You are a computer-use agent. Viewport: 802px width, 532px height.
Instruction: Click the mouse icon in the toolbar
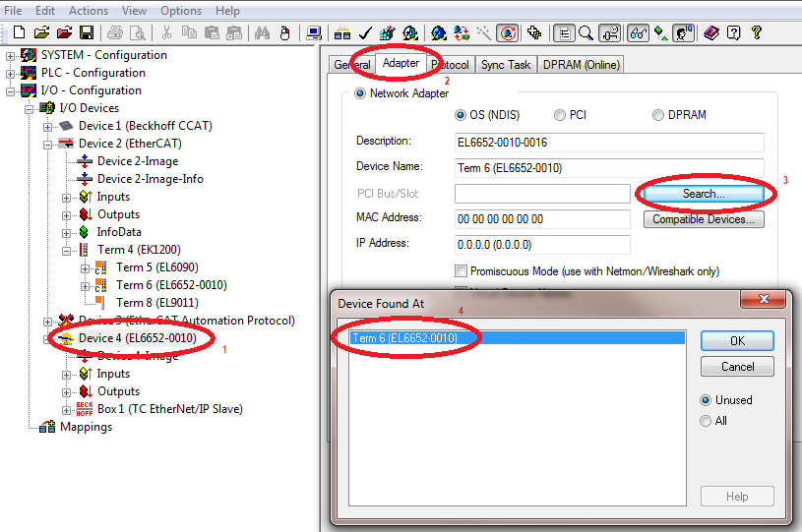pyautogui.click(x=285, y=32)
